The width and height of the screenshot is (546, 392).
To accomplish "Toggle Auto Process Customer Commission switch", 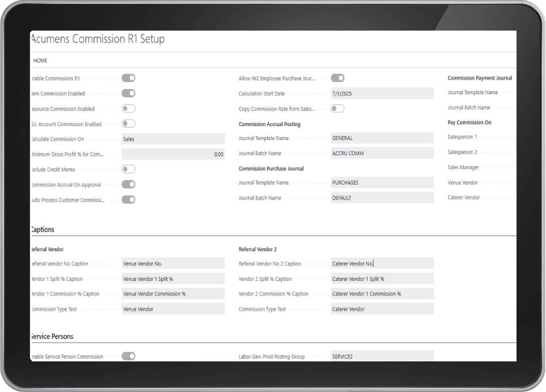I will (x=128, y=199).
